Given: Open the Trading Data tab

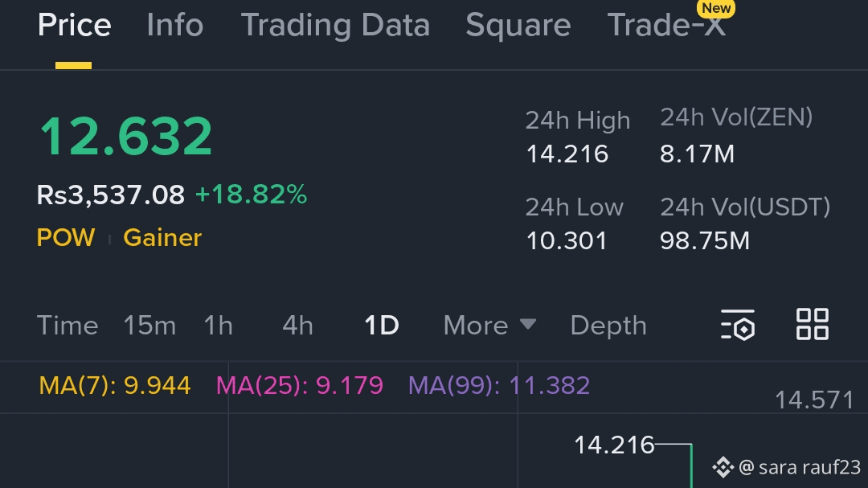Looking at the screenshot, I should coord(335,26).
